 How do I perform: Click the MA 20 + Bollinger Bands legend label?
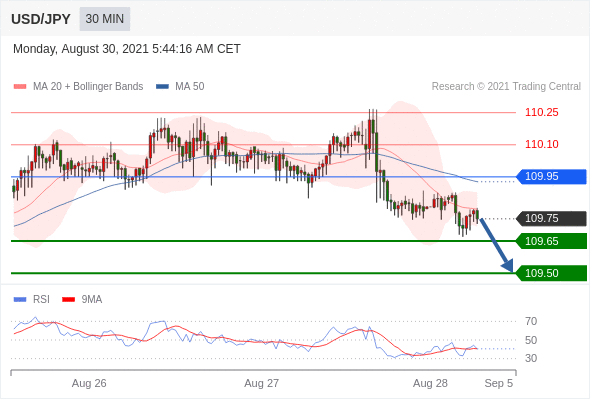88,87
